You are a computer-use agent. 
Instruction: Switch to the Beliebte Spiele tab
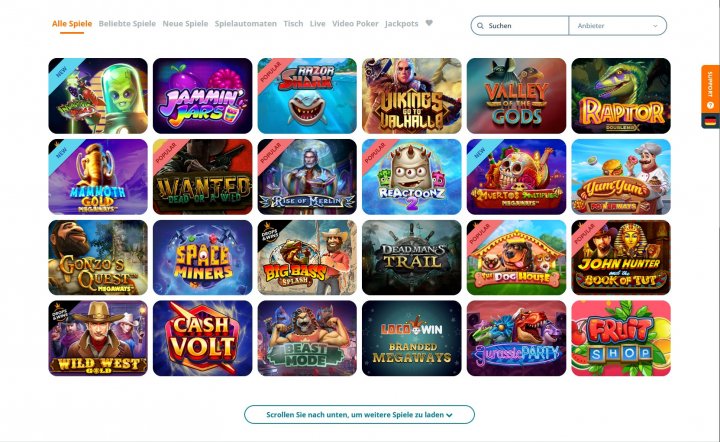tap(127, 23)
